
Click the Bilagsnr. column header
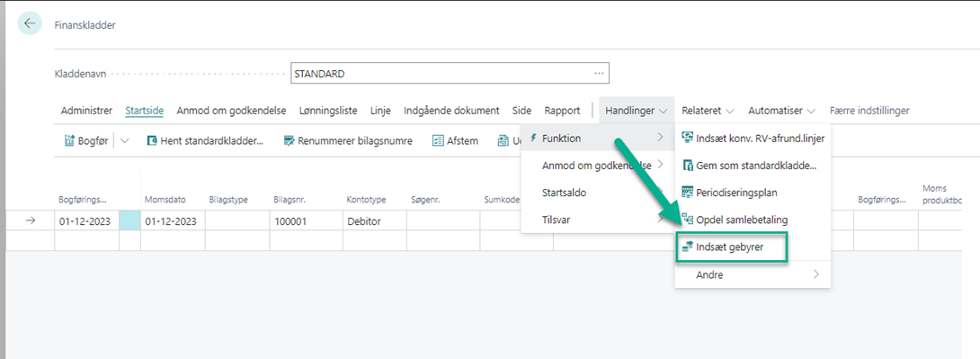click(x=290, y=200)
